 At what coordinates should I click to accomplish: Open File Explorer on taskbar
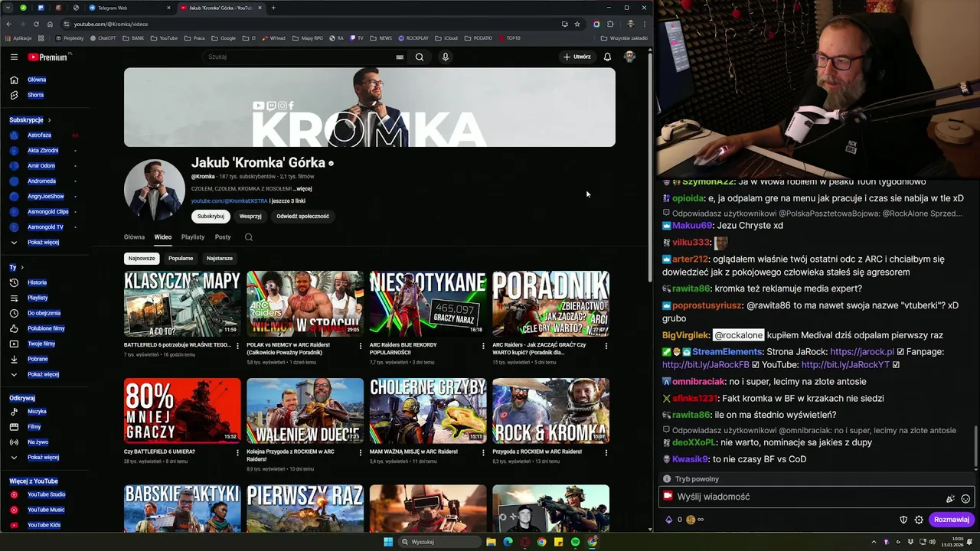pos(491,542)
